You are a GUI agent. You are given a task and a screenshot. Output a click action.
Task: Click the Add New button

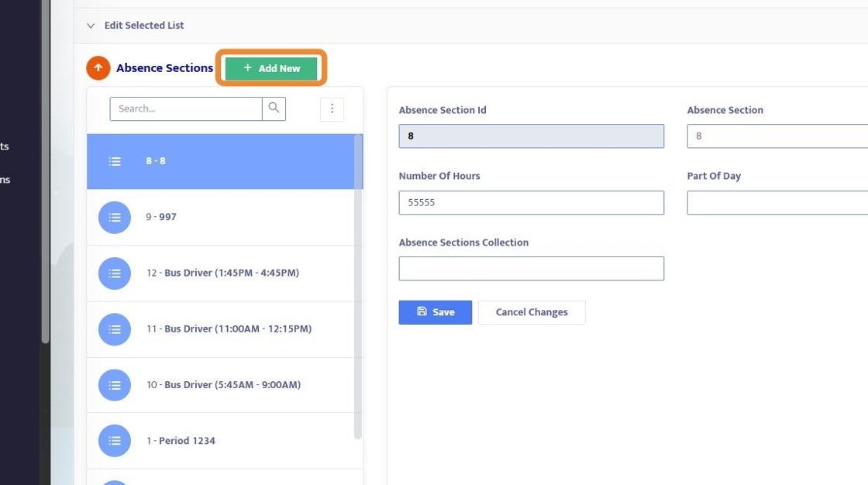271,68
